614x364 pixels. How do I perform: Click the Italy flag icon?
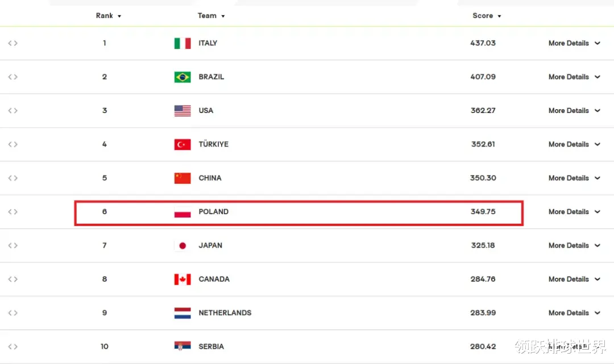tap(182, 43)
